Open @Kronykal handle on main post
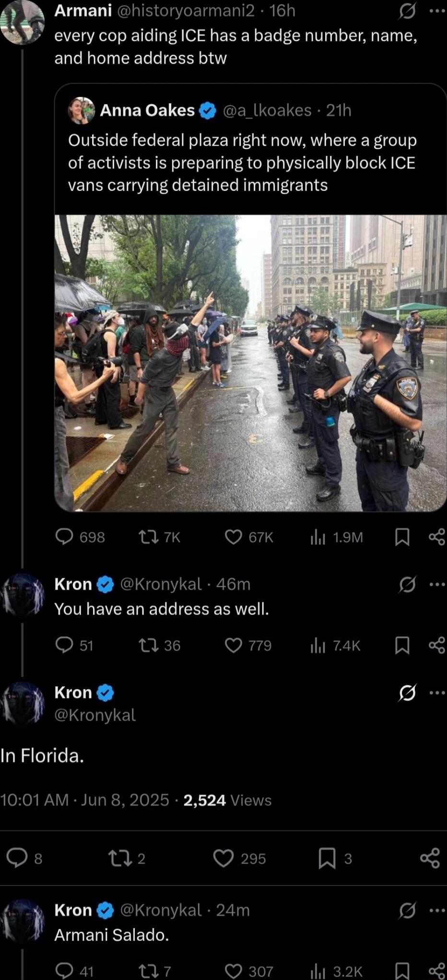447x980 pixels. coord(95,715)
